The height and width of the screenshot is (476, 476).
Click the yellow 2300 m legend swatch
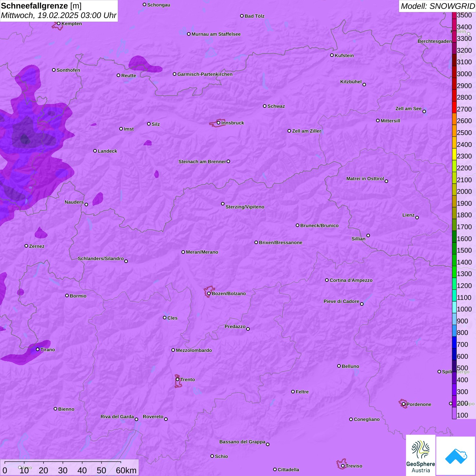point(454,154)
